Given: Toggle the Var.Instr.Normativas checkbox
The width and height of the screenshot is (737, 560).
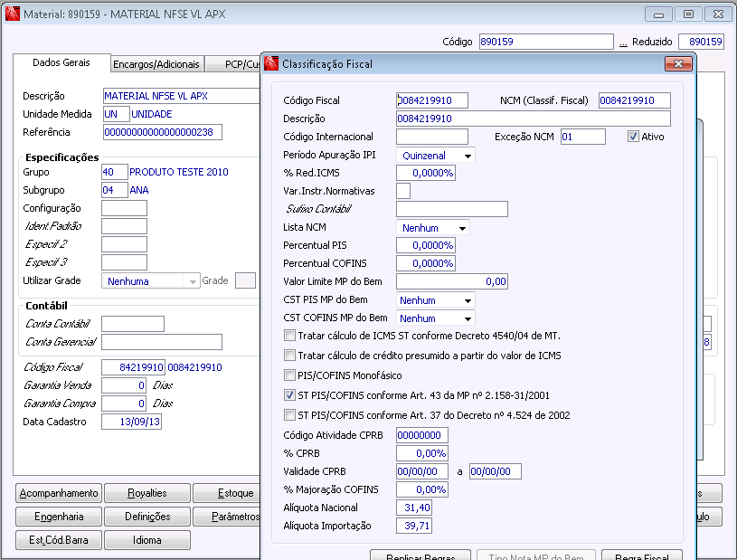Looking at the screenshot, I should (403, 191).
